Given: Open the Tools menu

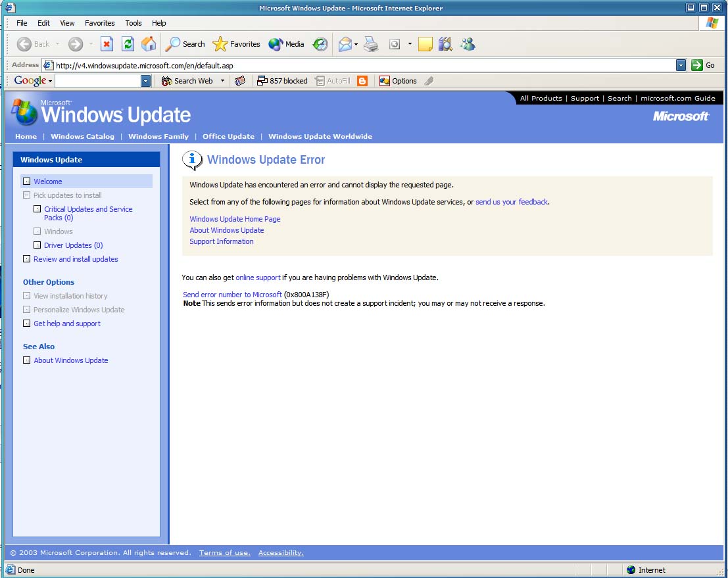Looking at the screenshot, I should pos(133,22).
